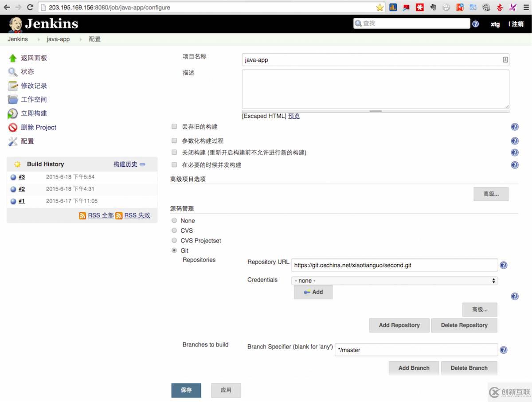Enable 丢弃旧的构建 checkbox
The height and width of the screenshot is (402, 532).
pos(174,127)
